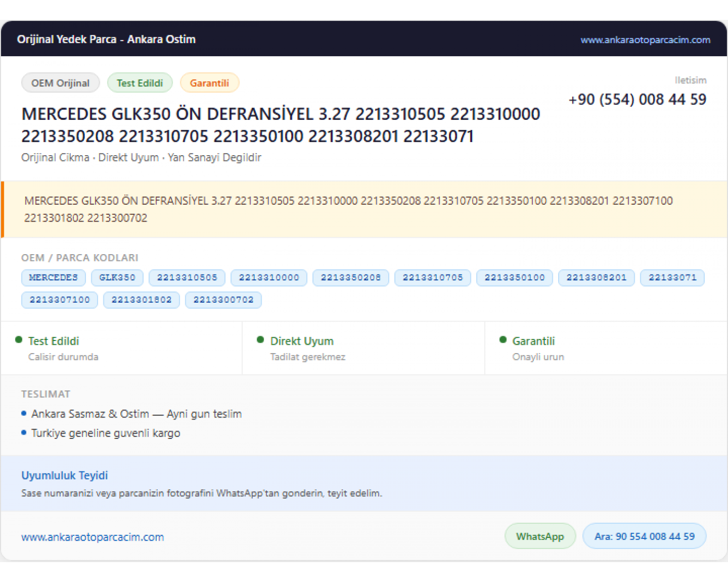Click the Ara: 90 554 008 44 59 call button
Screen dimensions: 728x582
tap(645, 536)
